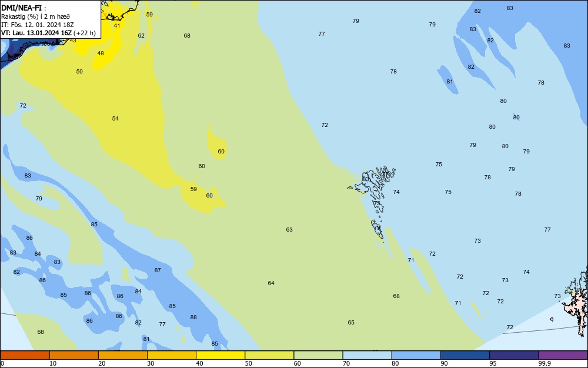
Task: Click the humidity value '88' on the map
Action: [193, 317]
